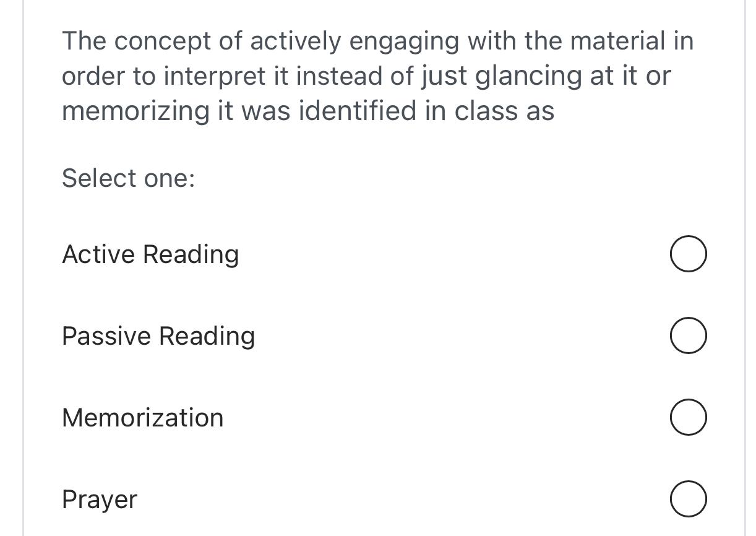The width and height of the screenshot is (756, 536).
Task: Click the circle next to Passive Reading
Action: [x=689, y=335]
